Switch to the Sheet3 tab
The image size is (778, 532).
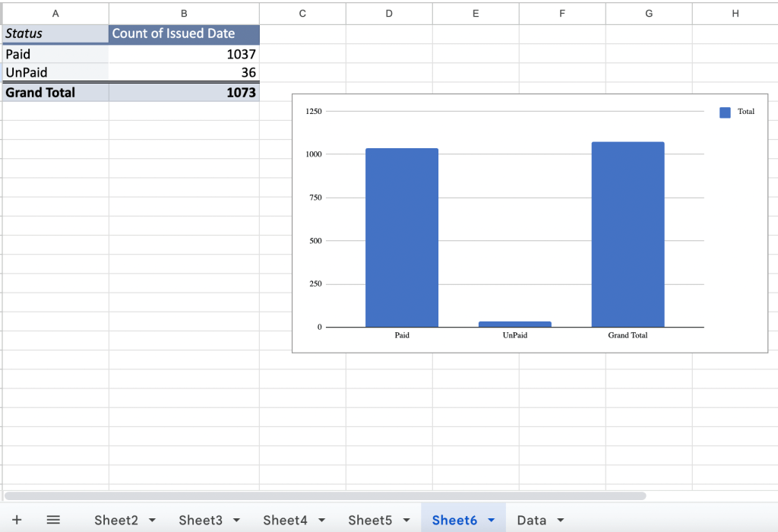(201, 520)
